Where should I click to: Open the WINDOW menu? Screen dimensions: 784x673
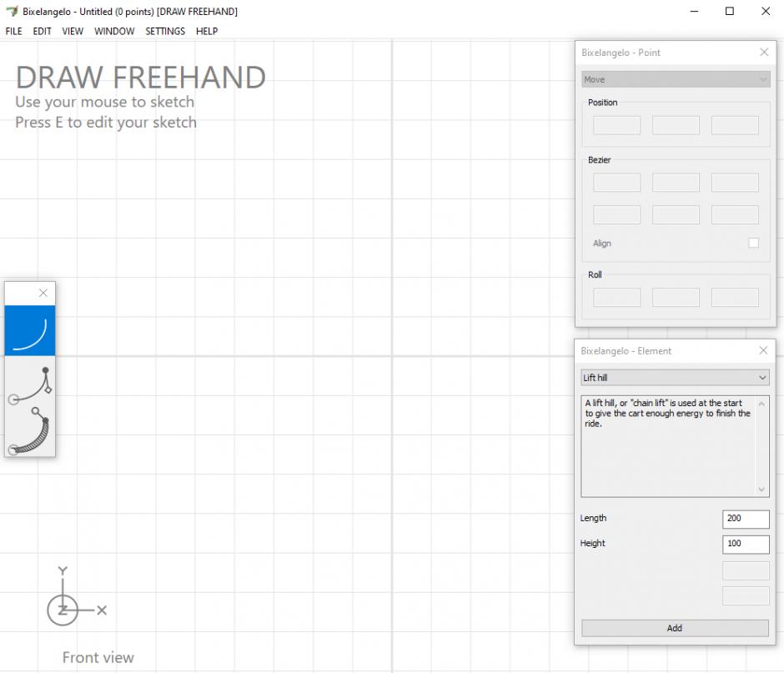click(x=114, y=31)
